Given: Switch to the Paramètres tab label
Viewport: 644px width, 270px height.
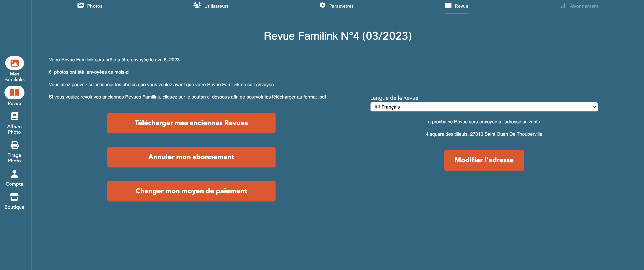Looking at the screenshot, I should click(341, 6).
